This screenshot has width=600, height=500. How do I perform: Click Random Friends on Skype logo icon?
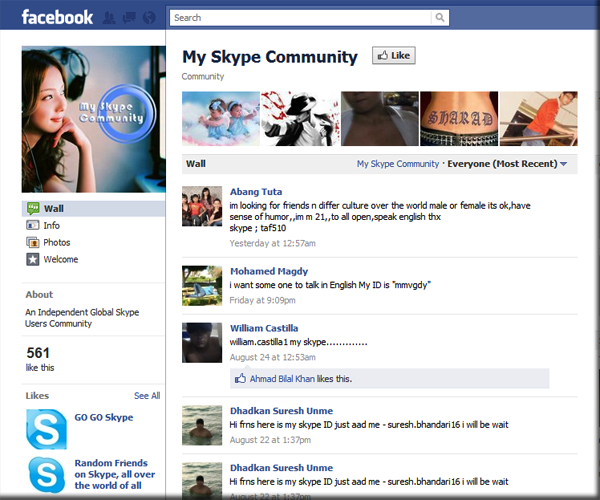click(x=46, y=475)
